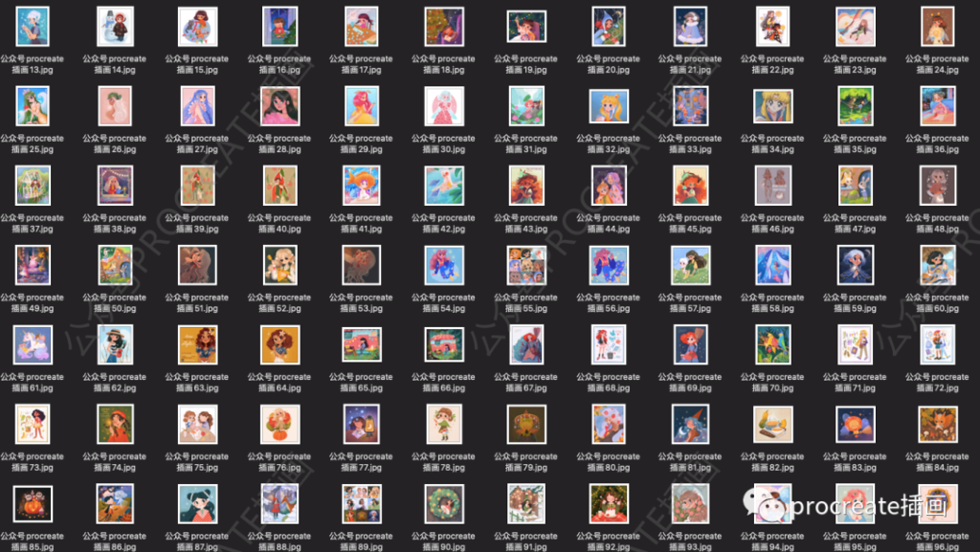Viewport: 980px width, 552px height.
Task: Select the 插画72.jpg file icon
Action: 937,344
